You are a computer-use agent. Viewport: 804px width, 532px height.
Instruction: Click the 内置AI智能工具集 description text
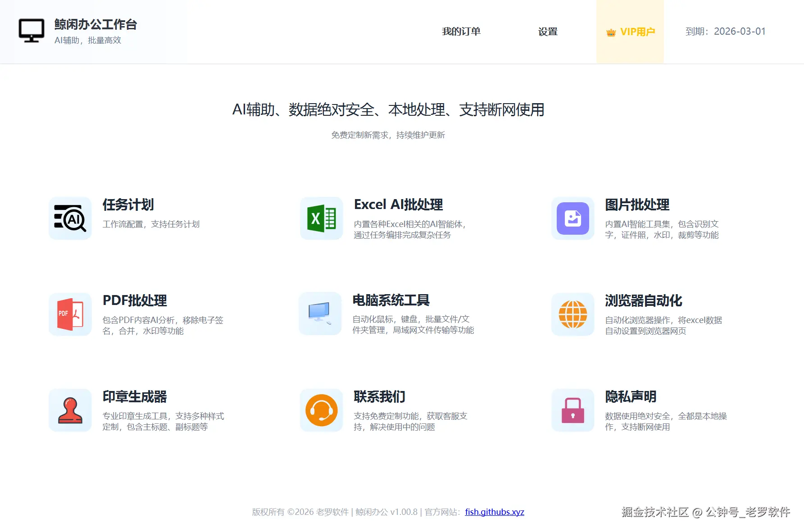pyautogui.click(x=662, y=230)
